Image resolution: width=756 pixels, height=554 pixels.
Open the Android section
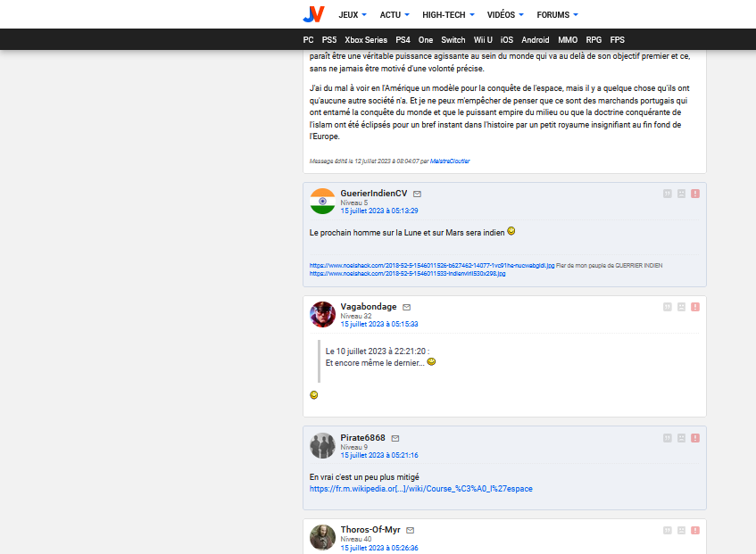pos(536,40)
